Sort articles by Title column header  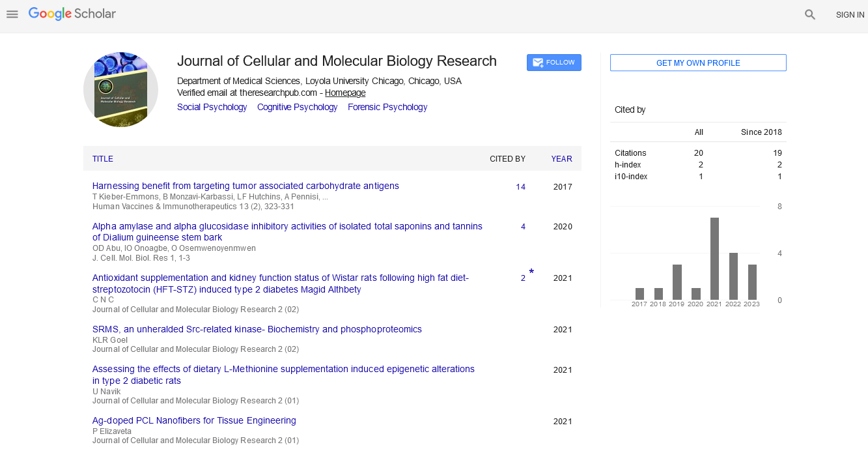point(103,159)
